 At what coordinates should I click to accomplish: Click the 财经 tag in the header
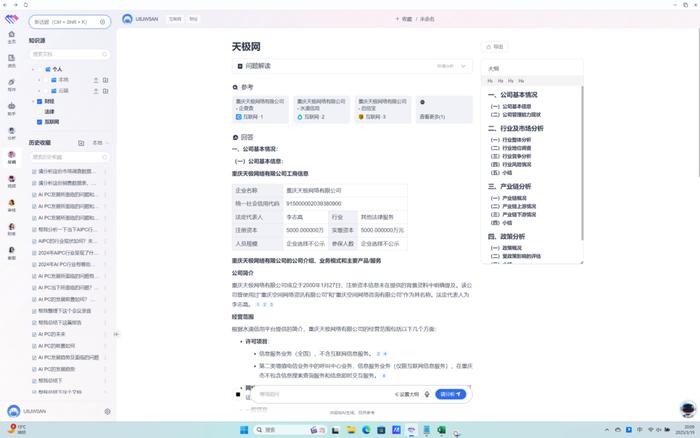[x=193, y=19]
